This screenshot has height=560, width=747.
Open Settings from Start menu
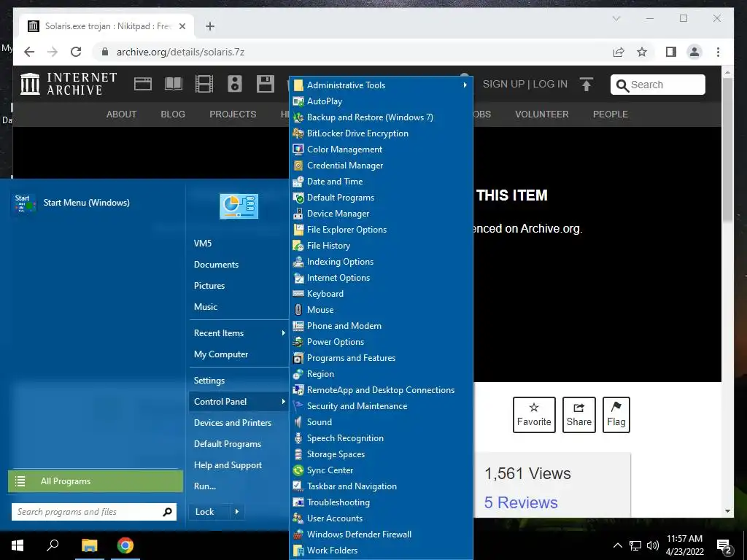coord(209,381)
